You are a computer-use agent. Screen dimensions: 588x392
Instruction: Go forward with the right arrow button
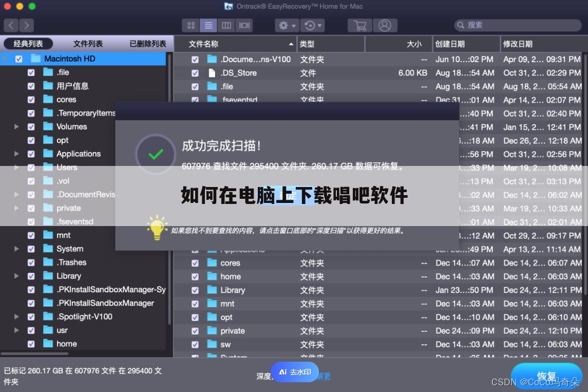pos(27,25)
